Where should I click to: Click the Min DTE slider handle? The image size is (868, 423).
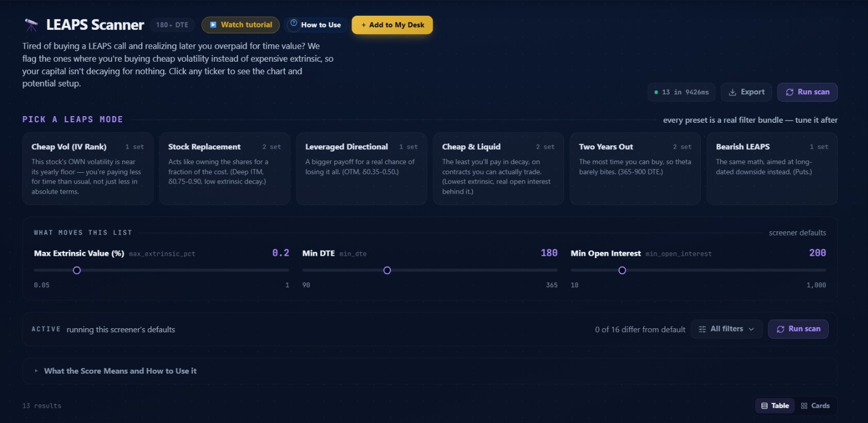(387, 270)
